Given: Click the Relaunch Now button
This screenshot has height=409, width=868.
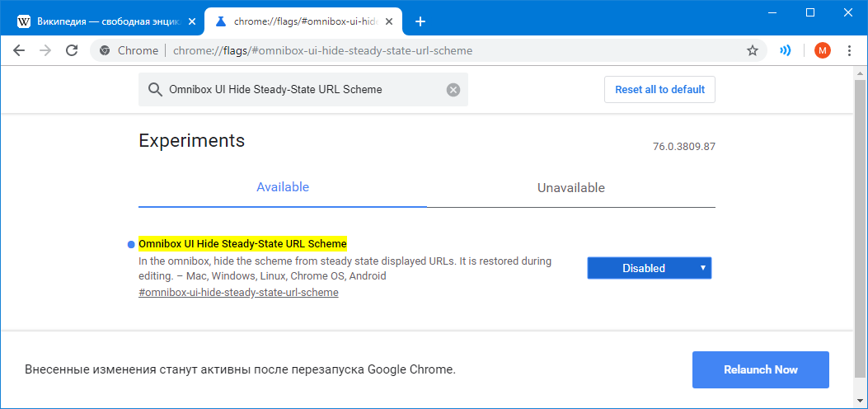Looking at the screenshot, I should pos(761,369).
